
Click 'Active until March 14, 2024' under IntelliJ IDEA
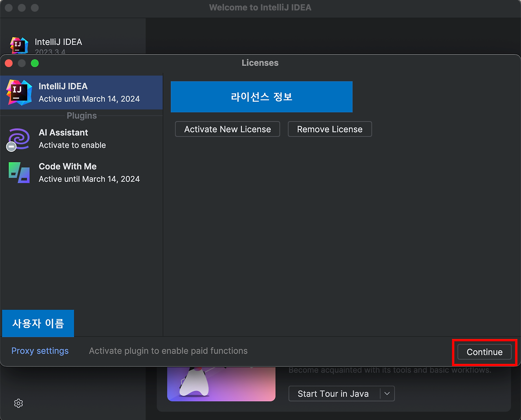tap(89, 99)
